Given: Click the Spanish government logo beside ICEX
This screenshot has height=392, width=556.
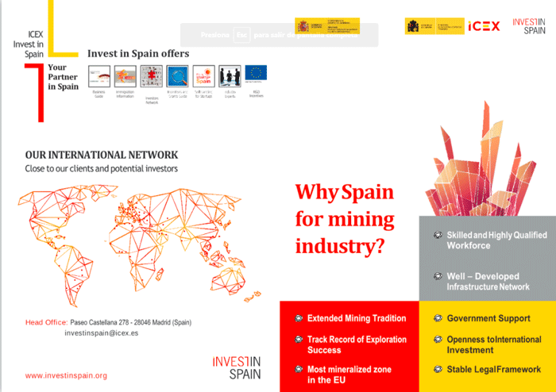Looking at the screenshot, I should (x=434, y=26).
